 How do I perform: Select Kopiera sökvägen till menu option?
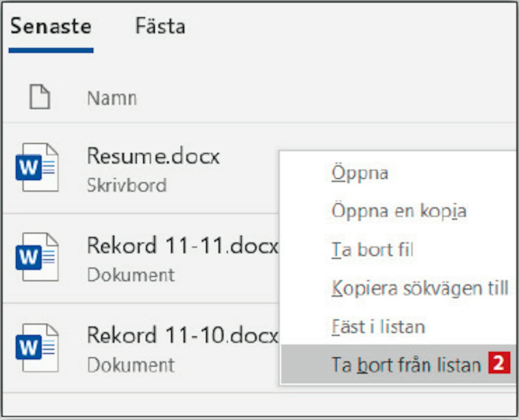click(x=420, y=288)
